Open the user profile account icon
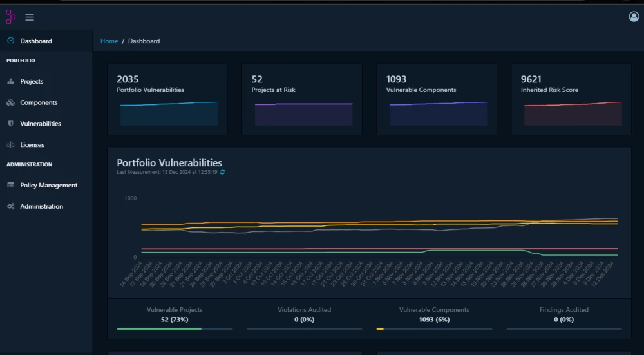Image resolution: width=644 pixels, height=355 pixels. [634, 17]
